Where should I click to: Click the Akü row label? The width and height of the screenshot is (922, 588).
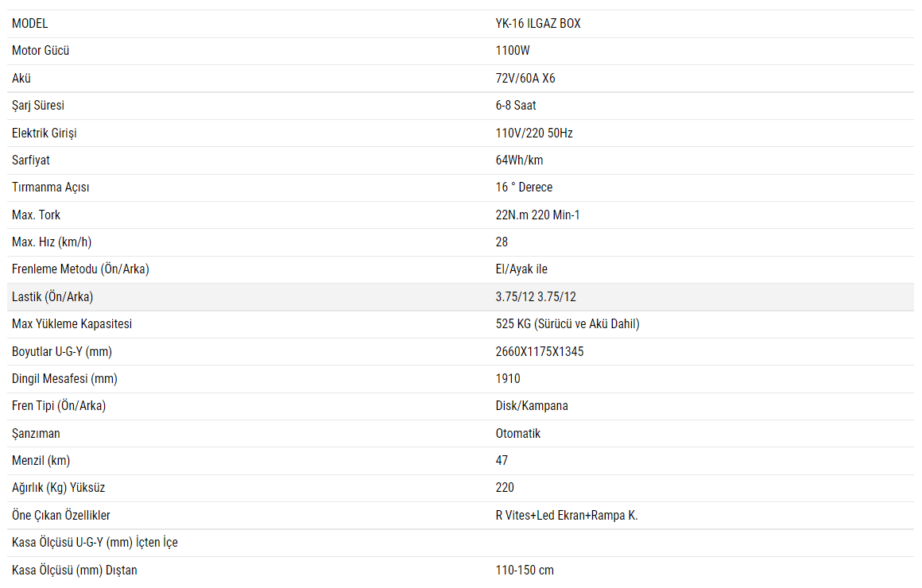[x=21, y=79]
